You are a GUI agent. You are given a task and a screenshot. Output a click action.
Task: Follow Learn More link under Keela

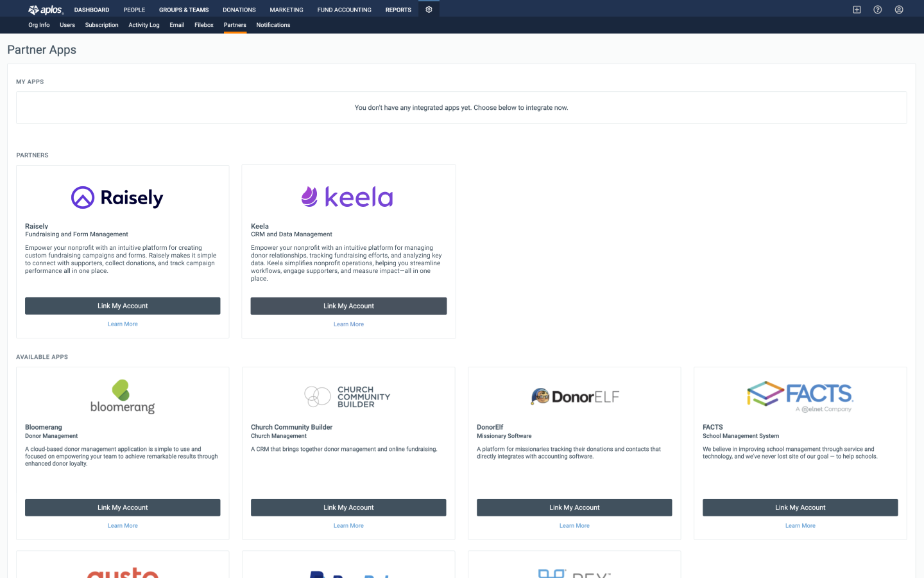348,324
